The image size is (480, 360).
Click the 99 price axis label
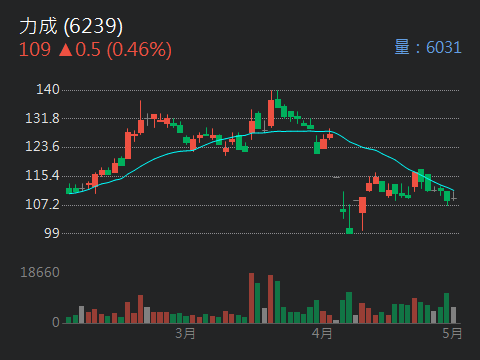[x=52, y=233]
